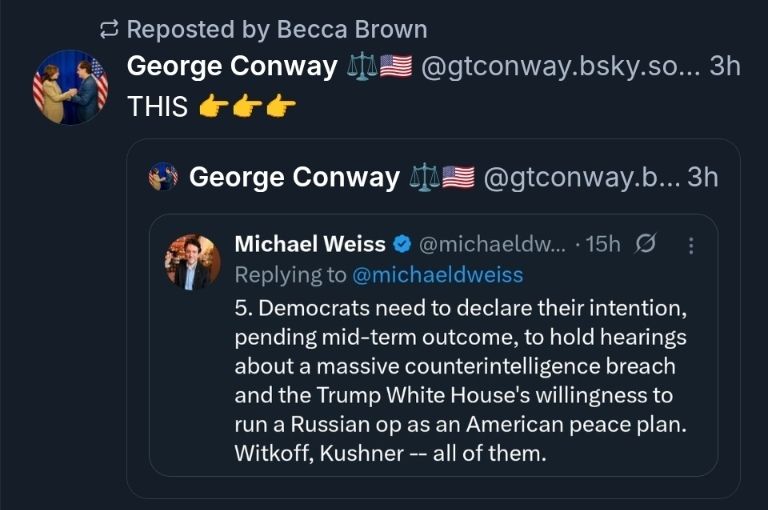Image resolution: width=768 pixels, height=510 pixels.
Task: Click the quoted post's 3h timestamp
Action: pyautogui.click(x=702, y=177)
